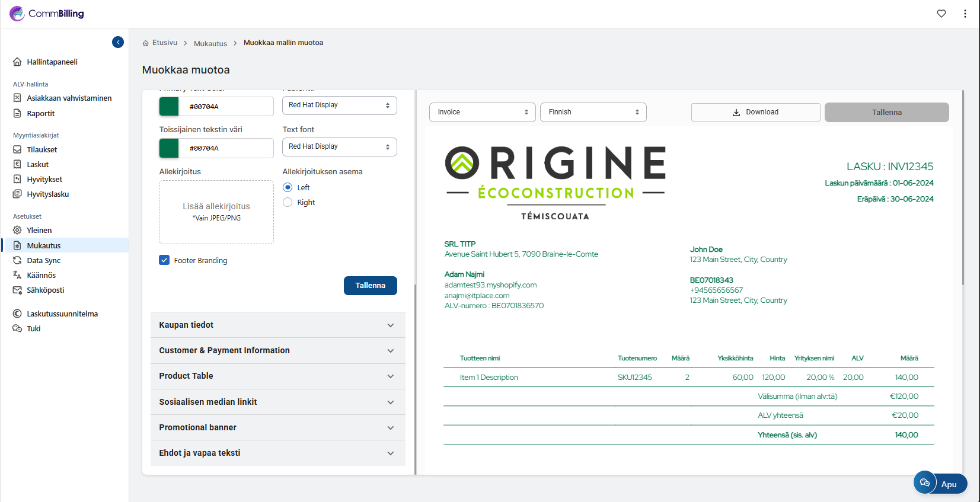Go to Raportit in the sidebar
980x502 pixels.
(x=40, y=114)
